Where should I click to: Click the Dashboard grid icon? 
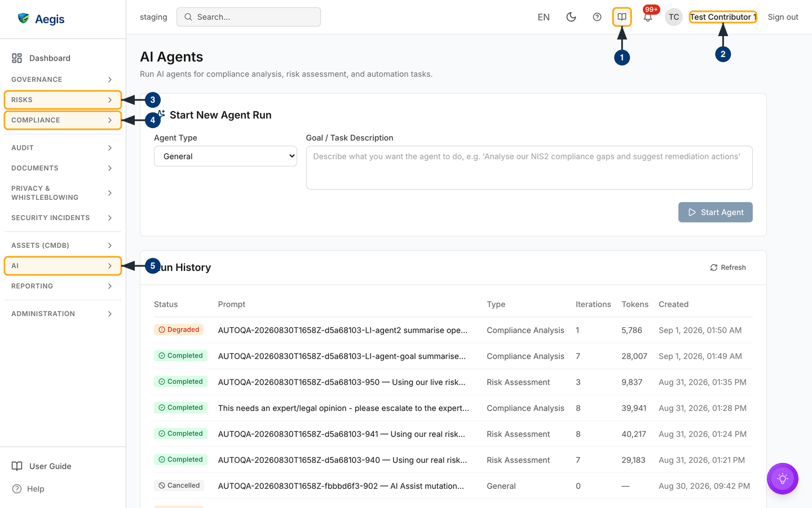click(17, 58)
